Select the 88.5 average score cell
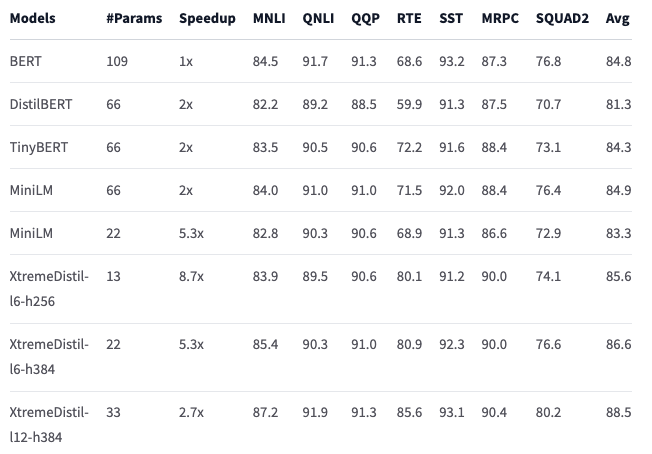 pyautogui.click(x=618, y=413)
